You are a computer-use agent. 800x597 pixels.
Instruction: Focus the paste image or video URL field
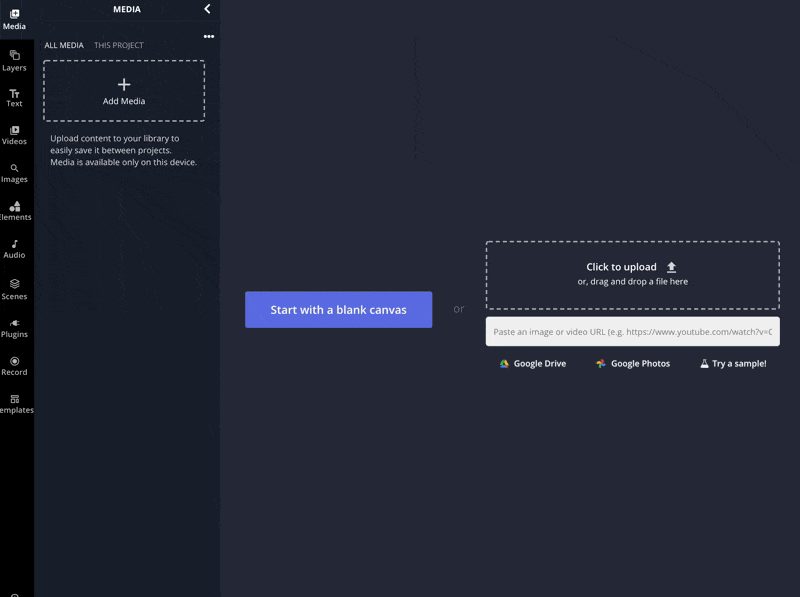632,331
